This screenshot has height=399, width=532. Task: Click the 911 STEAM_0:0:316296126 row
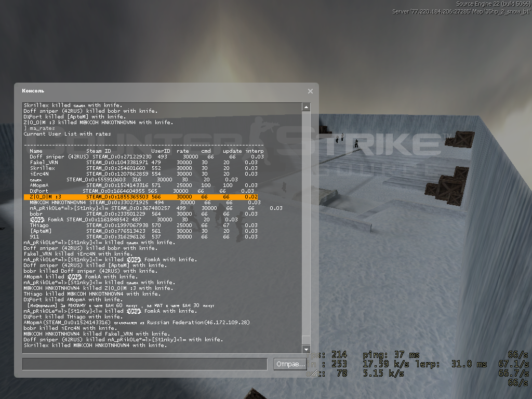pos(143,237)
